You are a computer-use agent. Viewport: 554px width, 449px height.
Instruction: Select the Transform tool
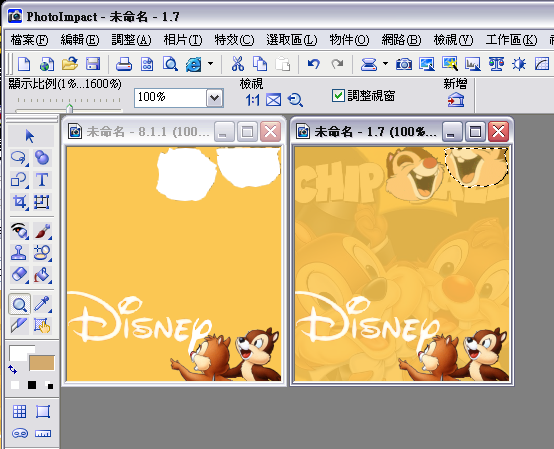[42, 202]
